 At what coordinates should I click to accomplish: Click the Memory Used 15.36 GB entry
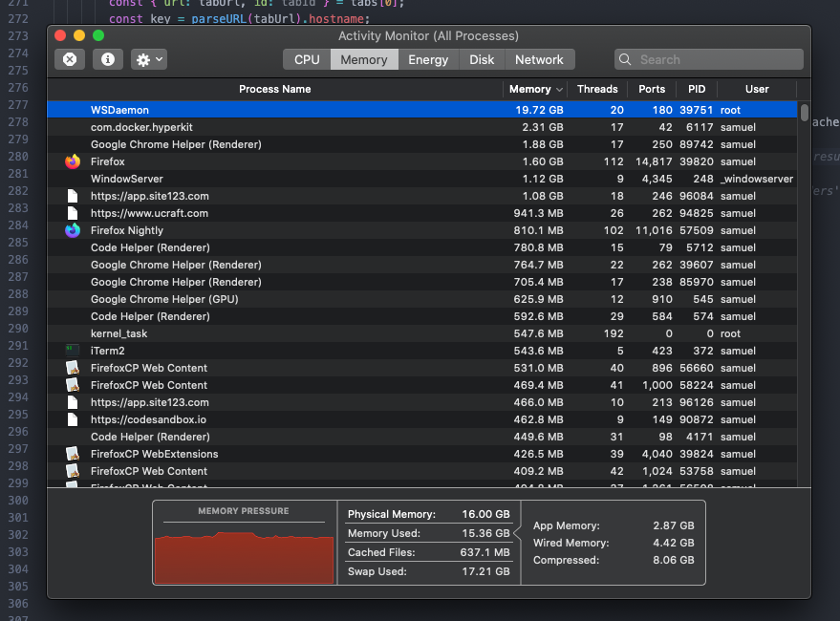[x=428, y=533]
